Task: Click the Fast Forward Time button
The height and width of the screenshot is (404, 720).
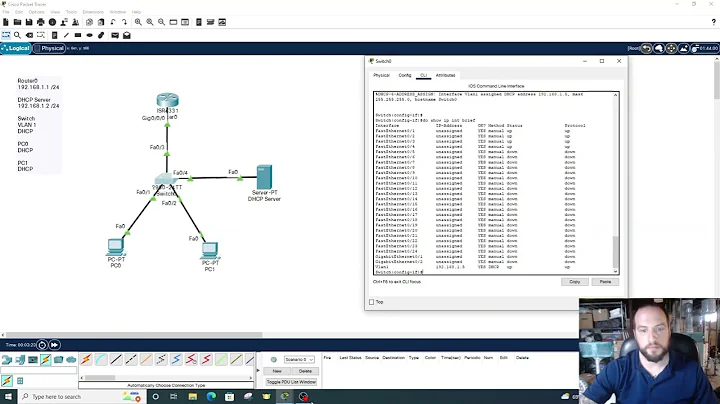Action: pyautogui.click(x=54, y=345)
